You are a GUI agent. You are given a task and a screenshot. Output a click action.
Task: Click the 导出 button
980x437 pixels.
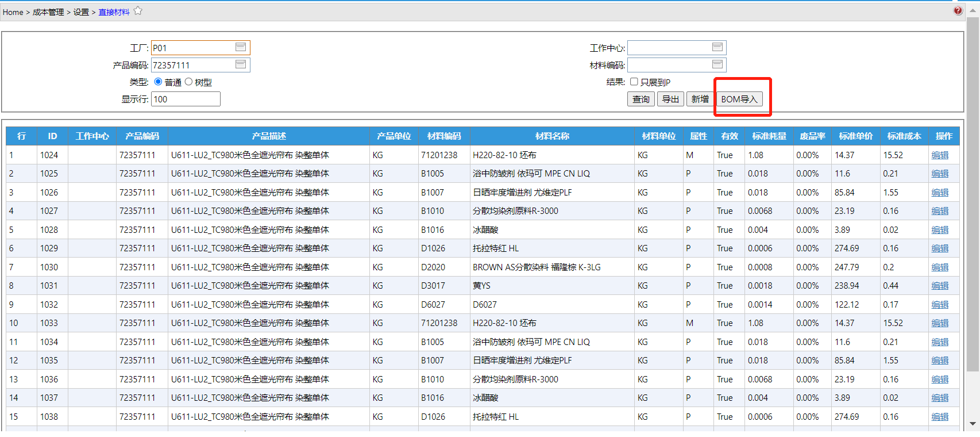point(671,99)
